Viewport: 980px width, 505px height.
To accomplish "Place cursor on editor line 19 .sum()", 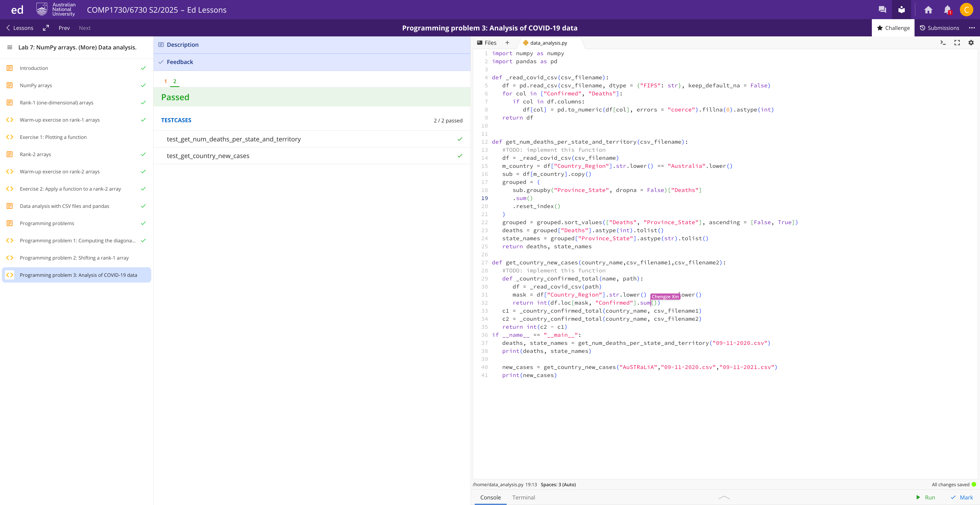I will click(523, 198).
